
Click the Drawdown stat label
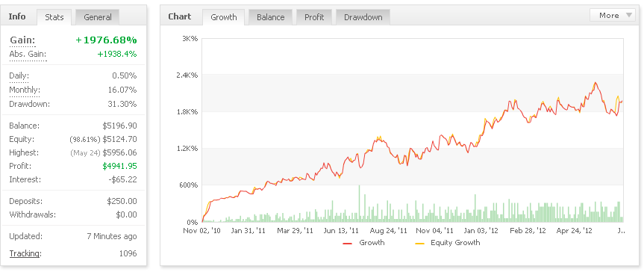(30, 104)
